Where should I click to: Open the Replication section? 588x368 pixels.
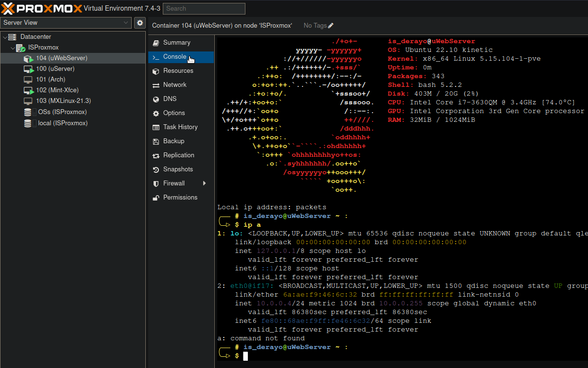[181, 155]
